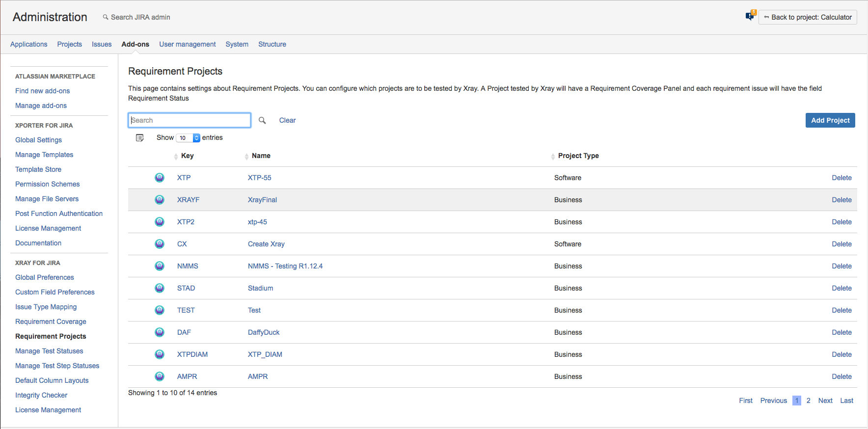The width and height of the screenshot is (868, 429).
Task: Open Xporter Global Settings link
Action: click(38, 140)
